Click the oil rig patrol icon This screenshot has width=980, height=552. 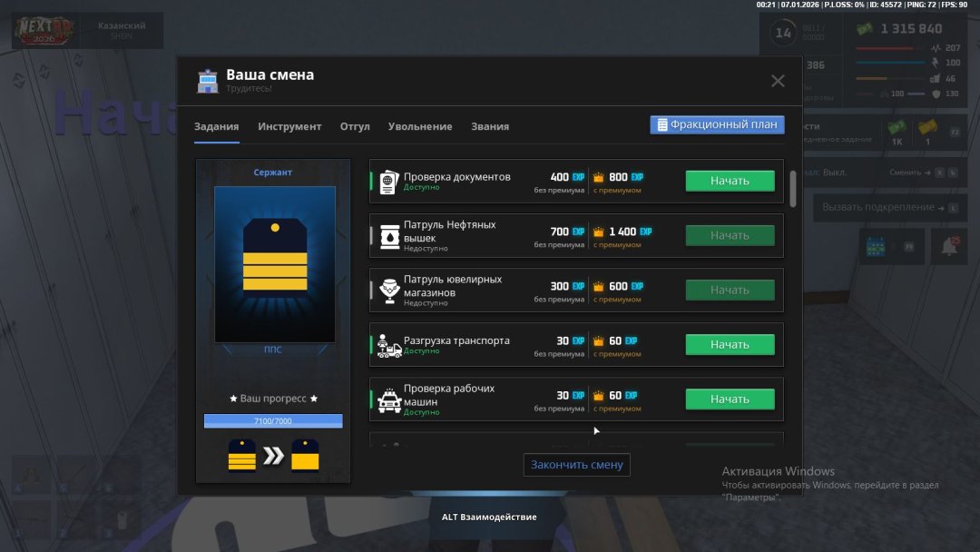[388, 236]
